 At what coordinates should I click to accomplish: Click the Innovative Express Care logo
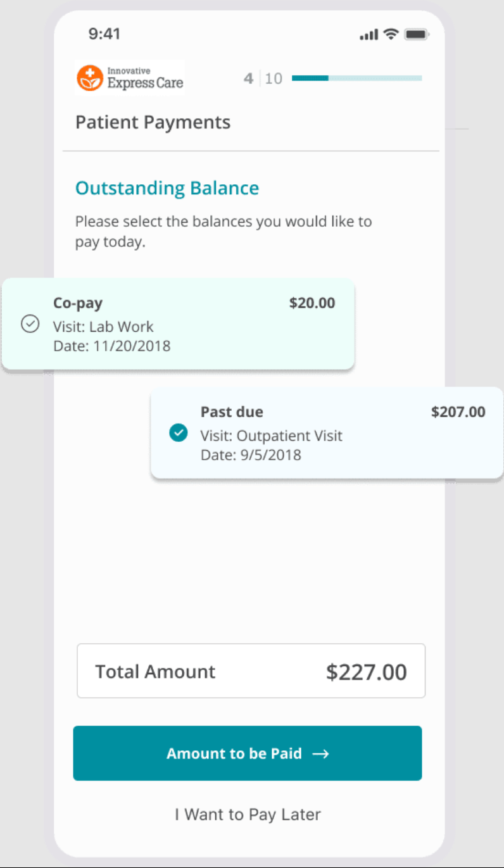tap(130, 78)
